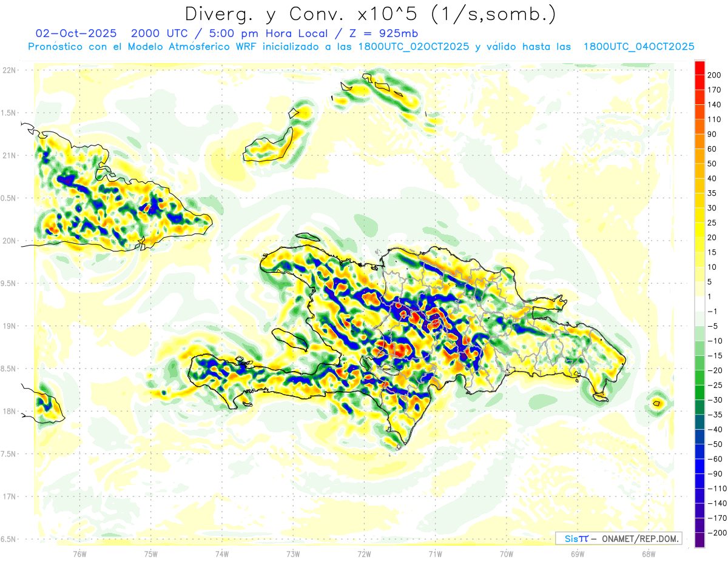Image resolution: width=728 pixels, height=562 pixels.
Task: Select the '1800UTC_04OCT2025' valid-until time
Action: click(x=638, y=47)
